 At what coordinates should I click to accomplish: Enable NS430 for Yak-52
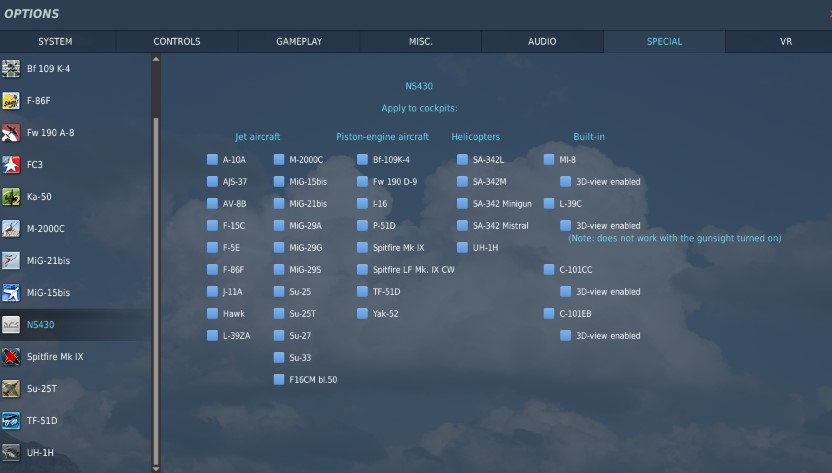[x=362, y=314]
